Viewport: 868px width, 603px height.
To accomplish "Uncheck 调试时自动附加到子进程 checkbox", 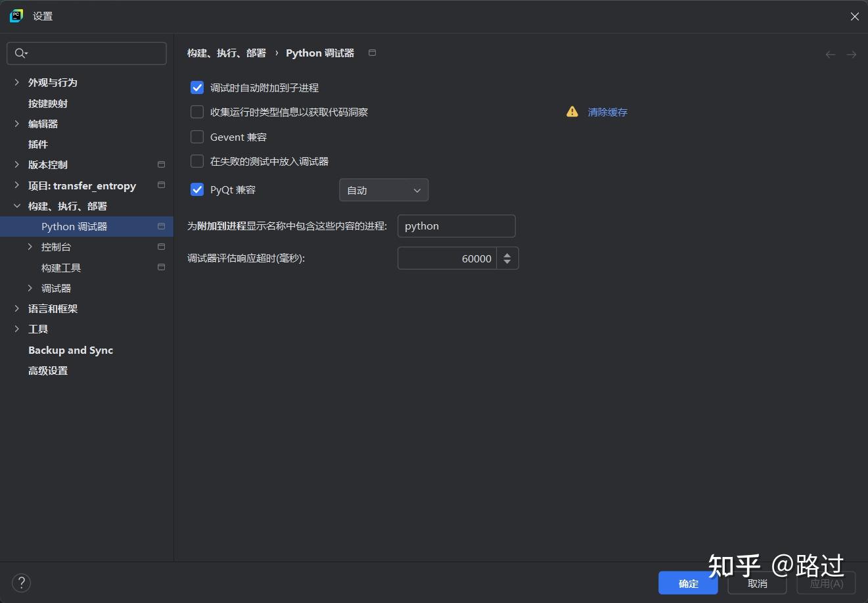I will click(197, 87).
